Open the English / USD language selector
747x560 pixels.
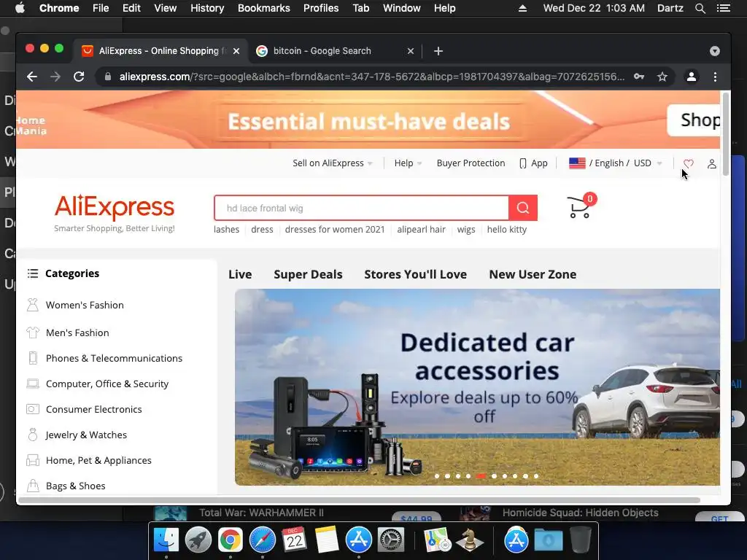click(x=616, y=163)
